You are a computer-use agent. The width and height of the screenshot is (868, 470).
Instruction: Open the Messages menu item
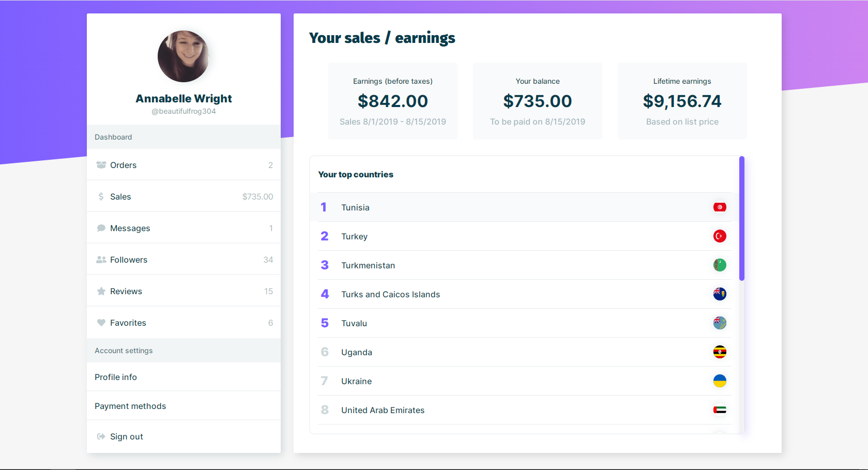click(x=184, y=228)
